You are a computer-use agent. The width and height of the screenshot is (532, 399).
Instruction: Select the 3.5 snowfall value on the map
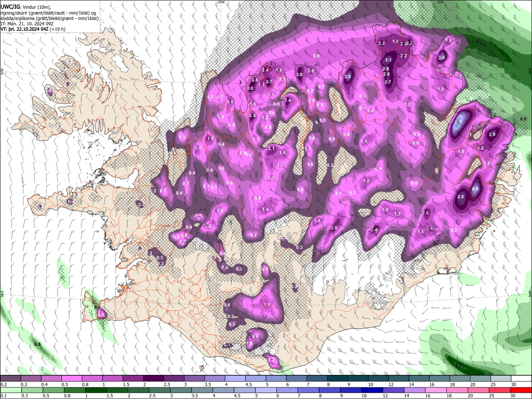348,76
